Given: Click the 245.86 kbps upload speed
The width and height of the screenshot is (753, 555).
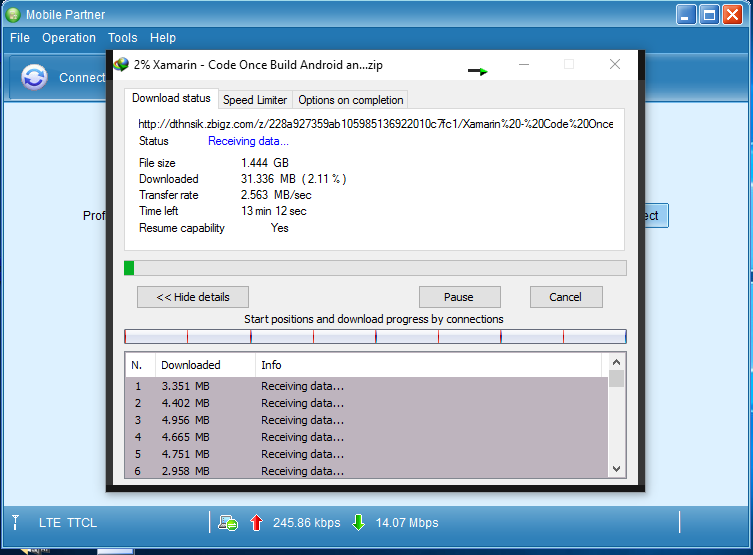Looking at the screenshot, I should 306,522.
